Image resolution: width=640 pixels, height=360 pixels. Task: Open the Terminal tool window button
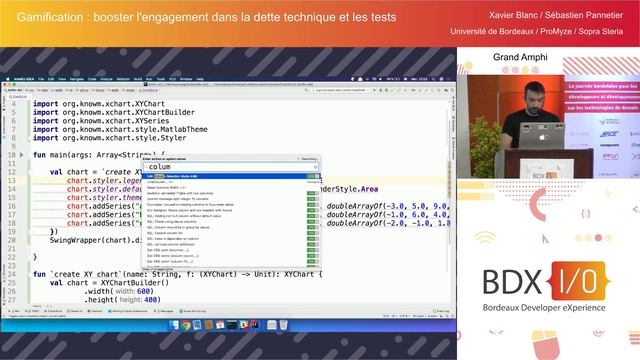(96, 311)
